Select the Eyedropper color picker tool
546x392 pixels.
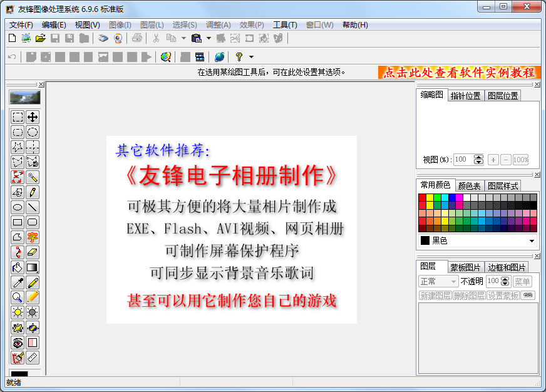coord(18,282)
